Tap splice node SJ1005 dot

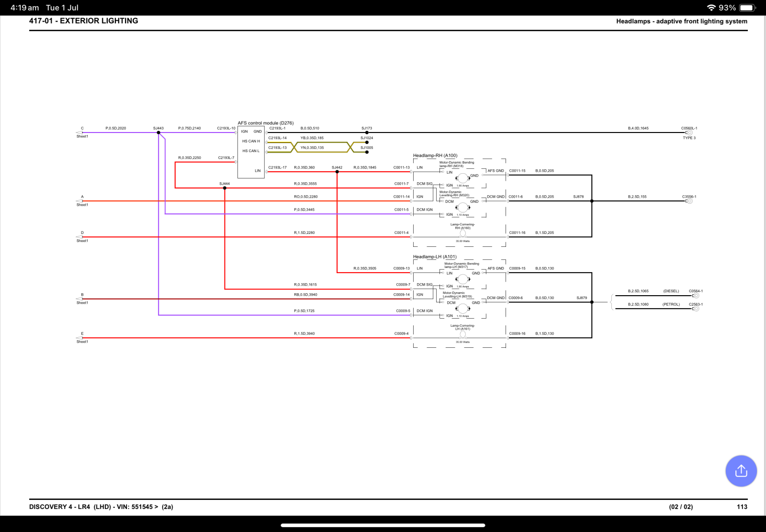[x=367, y=152]
